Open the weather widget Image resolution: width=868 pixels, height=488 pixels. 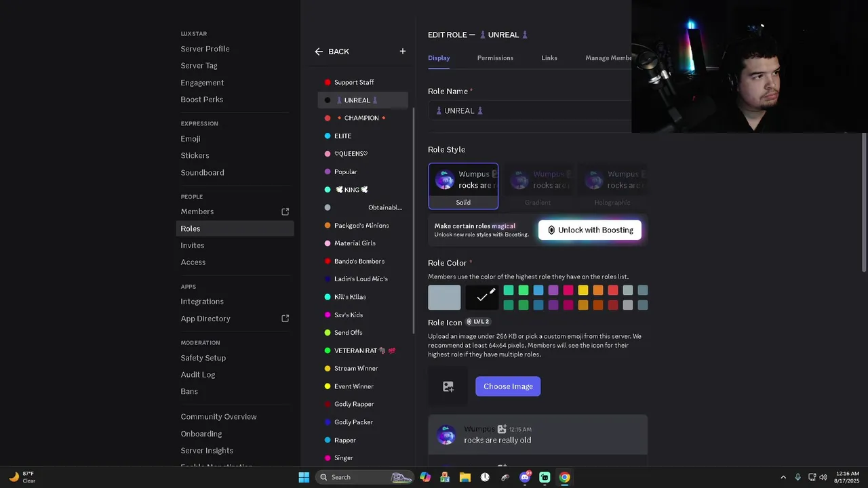[22, 477]
